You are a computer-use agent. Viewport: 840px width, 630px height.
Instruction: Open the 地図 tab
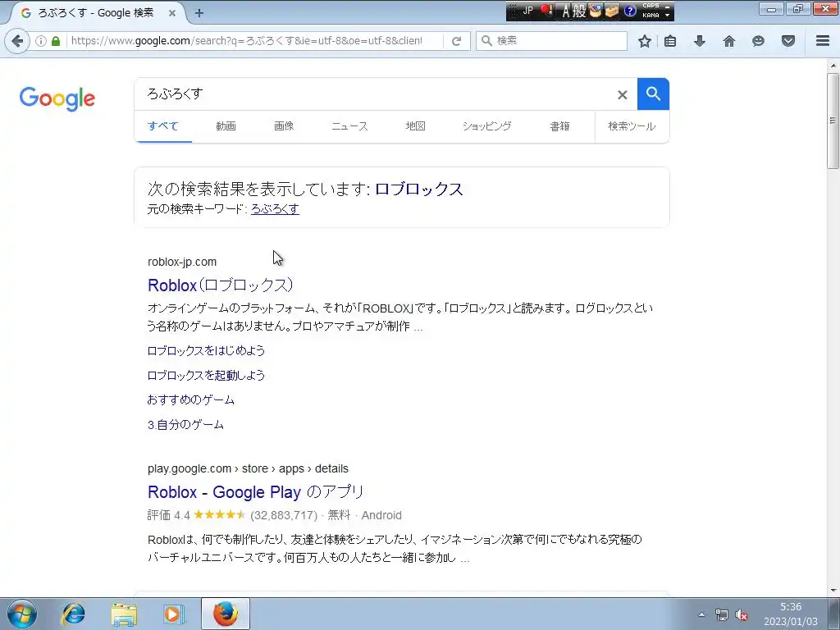pos(416,126)
